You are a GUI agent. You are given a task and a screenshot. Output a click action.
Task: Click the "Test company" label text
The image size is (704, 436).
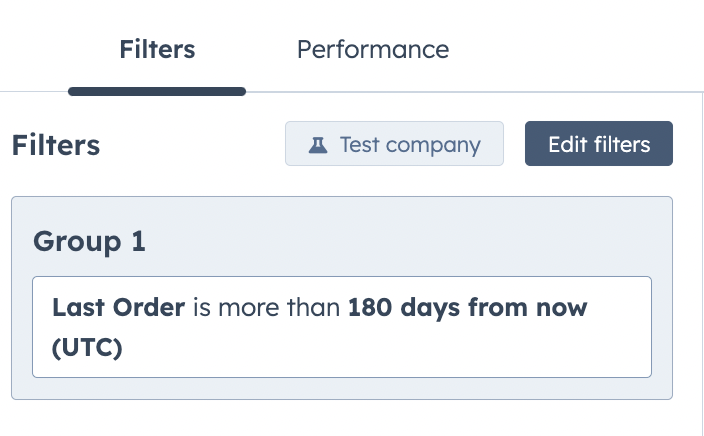point(410,144)
